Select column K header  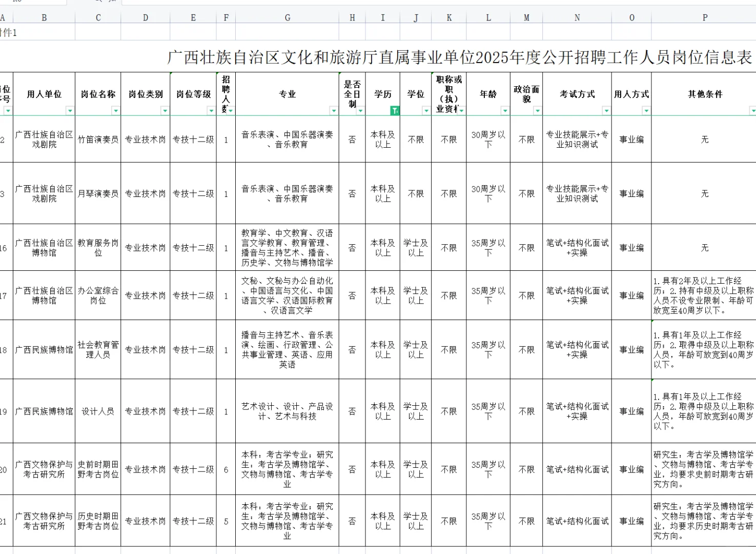pos(449,17)
